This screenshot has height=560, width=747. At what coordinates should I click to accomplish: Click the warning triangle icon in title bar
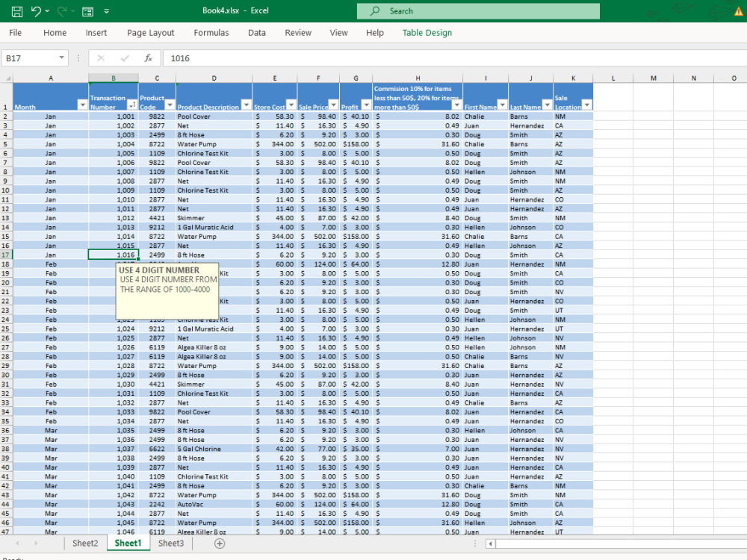pyautogui.click(x=739, y=11)
